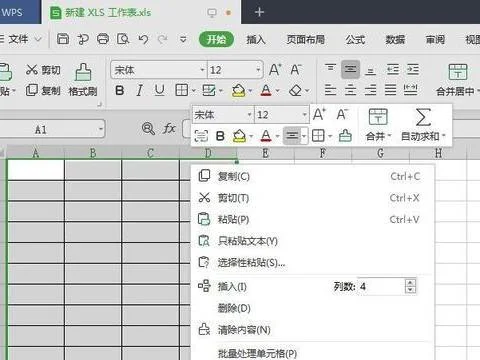Click the Undo arrow
The width and height of the screenshot is (480, 360).
143,39
